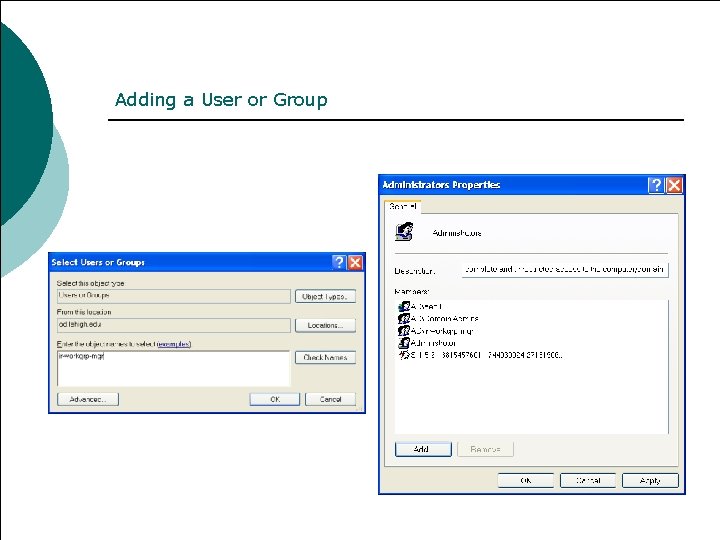Select the first member in the Members list

click(x=420, y=306)
